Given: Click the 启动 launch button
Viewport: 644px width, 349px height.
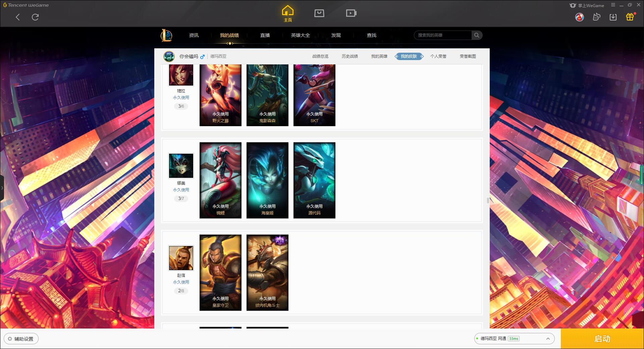Looking at the screenshot, I should click(x=602, y=339).
